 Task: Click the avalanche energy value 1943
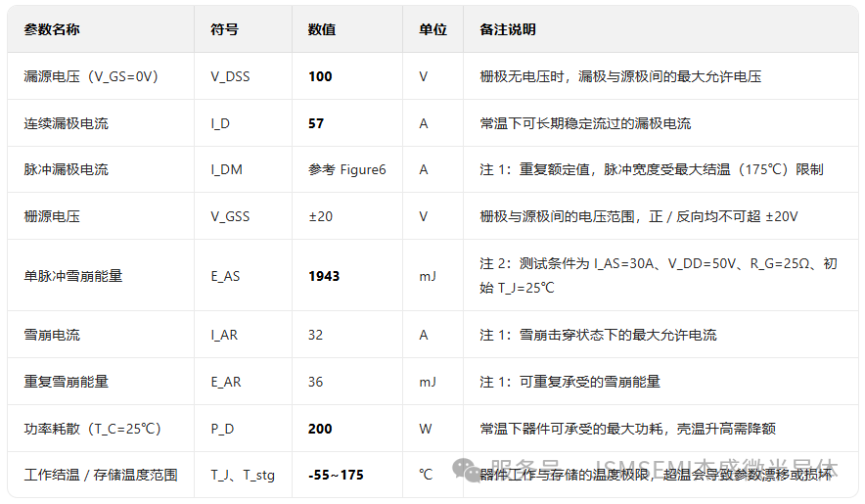click(324, 276)
